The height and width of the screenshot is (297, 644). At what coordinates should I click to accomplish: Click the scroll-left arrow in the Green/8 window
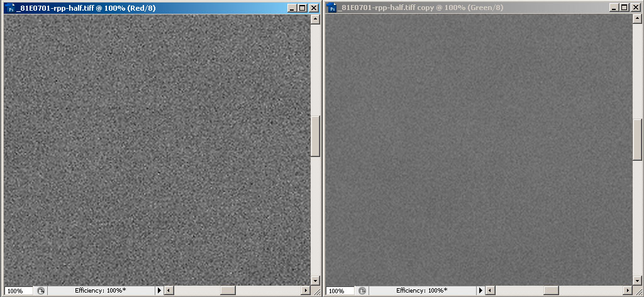tap(490, 291)
